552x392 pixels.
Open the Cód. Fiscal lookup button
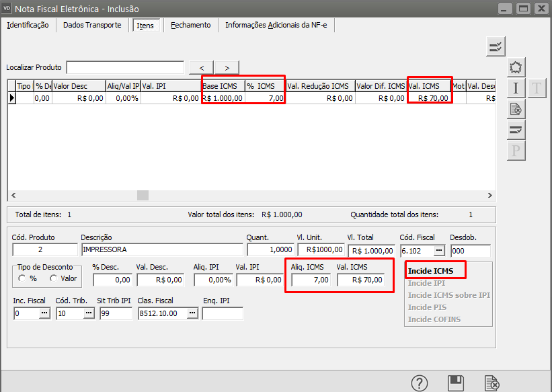[x=439, y=250]
